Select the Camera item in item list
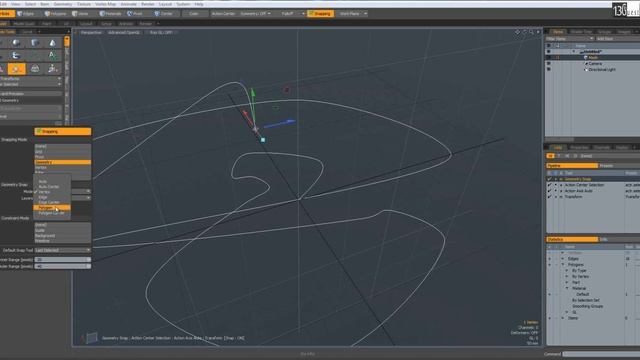 [595, 64]
